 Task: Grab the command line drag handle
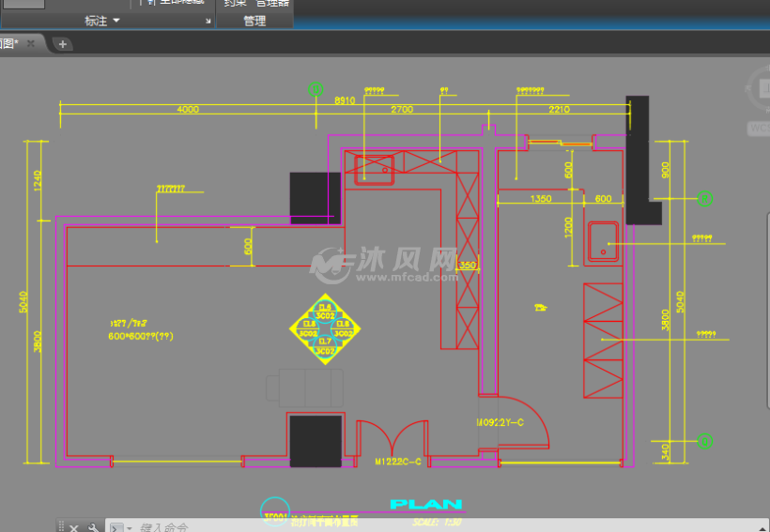point(61,526)
